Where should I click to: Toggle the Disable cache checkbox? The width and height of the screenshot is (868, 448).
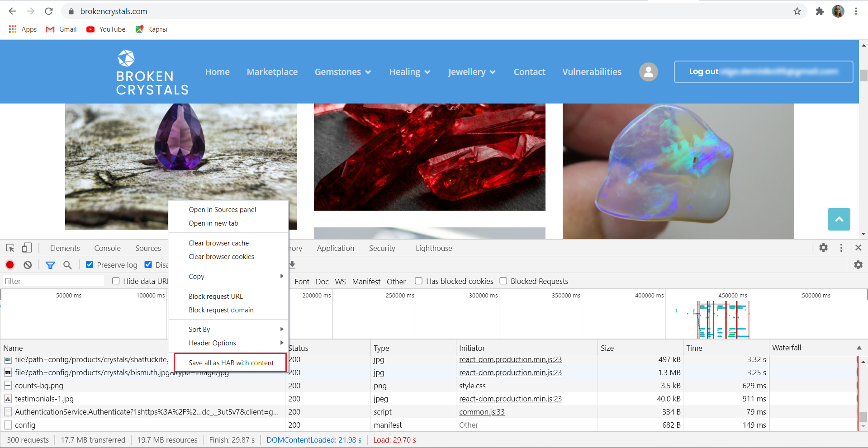pyautogui.click(x=148, y=264)
